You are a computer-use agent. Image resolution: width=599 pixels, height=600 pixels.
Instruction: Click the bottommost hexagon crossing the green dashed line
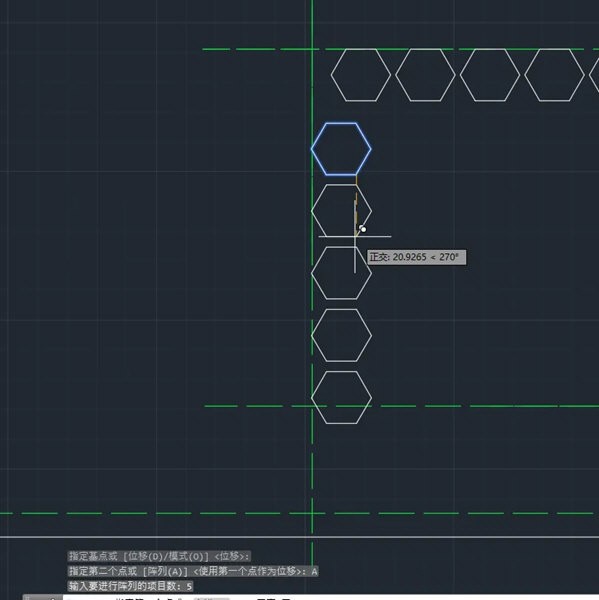(x=341, y=398)
